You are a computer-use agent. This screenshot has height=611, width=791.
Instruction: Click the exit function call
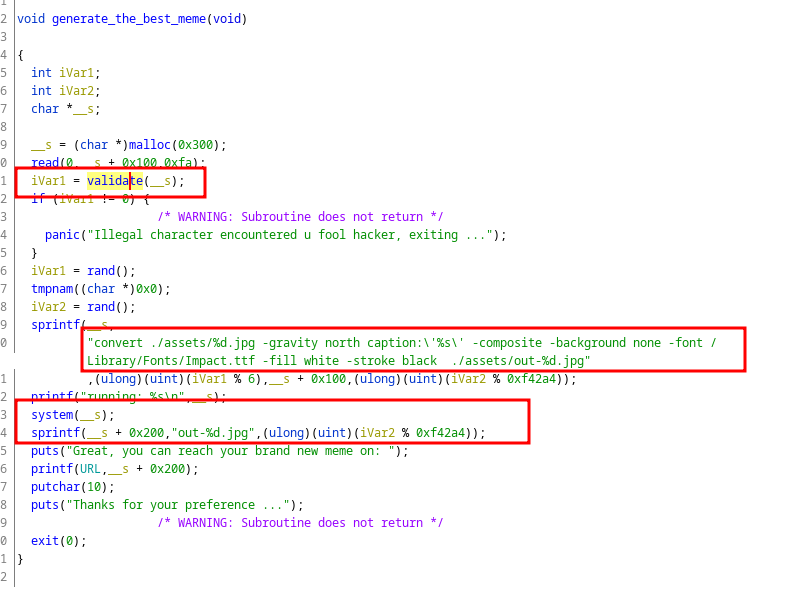tap(44, 541)
